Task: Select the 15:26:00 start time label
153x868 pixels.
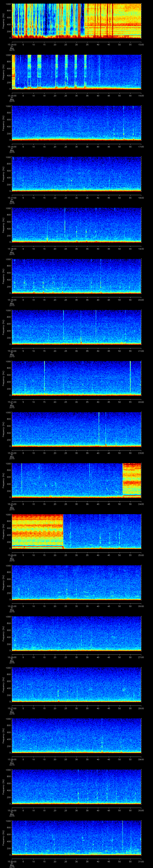Action: click(12, 657)
